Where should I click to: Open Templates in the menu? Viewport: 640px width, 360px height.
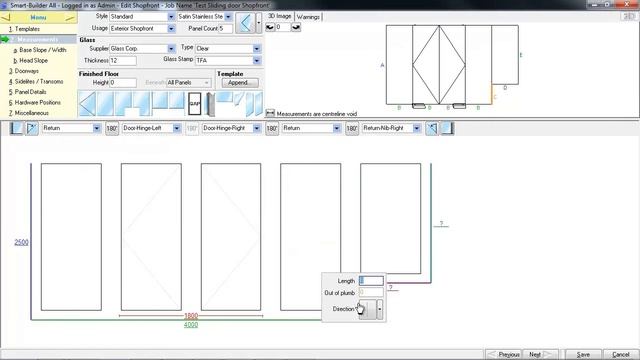(x=24, y=29)
